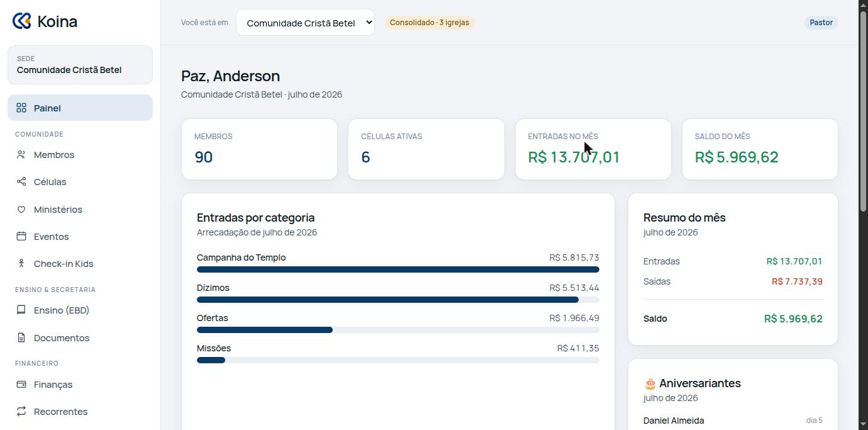Click the R$ 5.815,73 amount
Image resolution: width=868 pixels, height=430 pixels.
pos(574,257)
